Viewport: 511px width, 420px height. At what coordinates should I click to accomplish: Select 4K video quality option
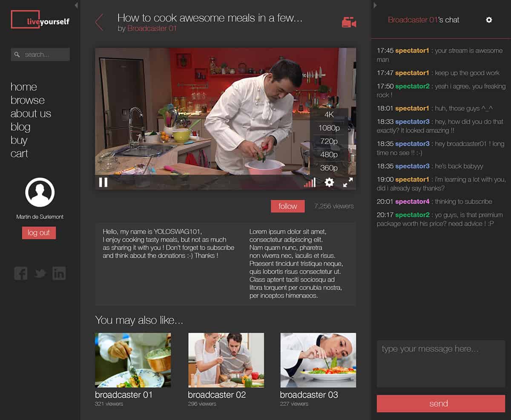point(329,115)
